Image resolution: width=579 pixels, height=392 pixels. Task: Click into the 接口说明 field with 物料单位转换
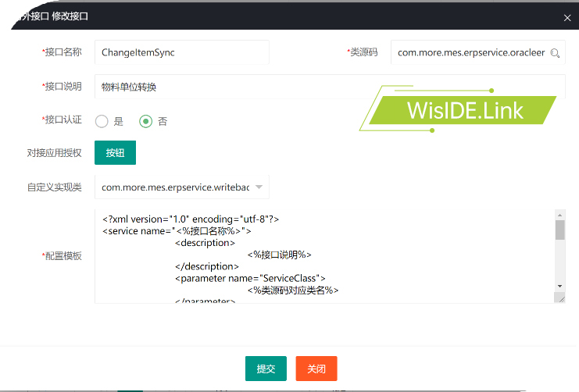(328, 87)
